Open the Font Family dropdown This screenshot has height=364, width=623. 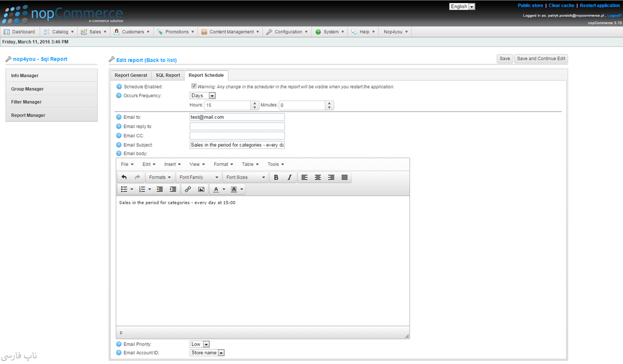199,178
